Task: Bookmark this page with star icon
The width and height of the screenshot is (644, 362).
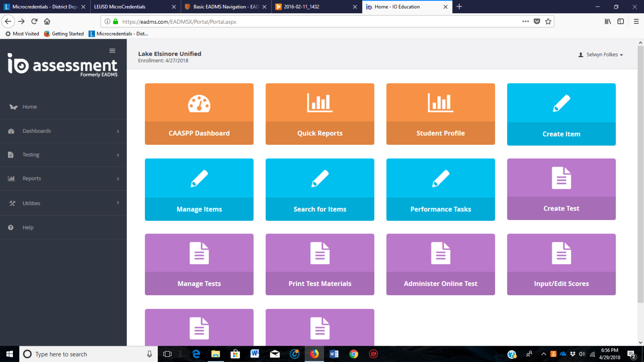Action: [x=548, y=21]
